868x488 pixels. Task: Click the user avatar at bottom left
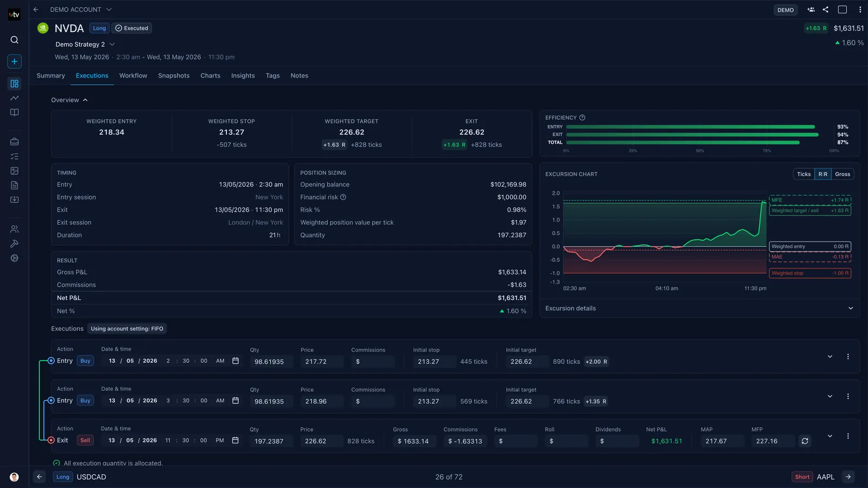click(15, 477)
